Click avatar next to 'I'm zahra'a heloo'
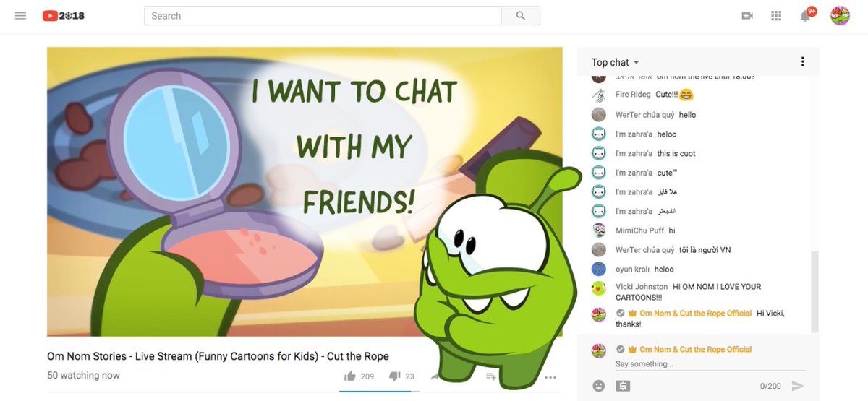Image resolution: width=868 pixels, height=401 pixels. 598,134
